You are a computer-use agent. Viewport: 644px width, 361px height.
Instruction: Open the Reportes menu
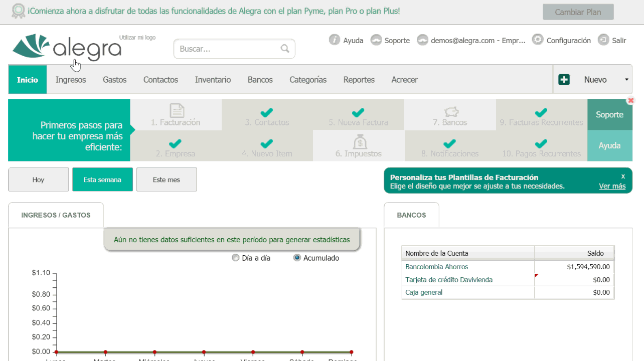359,79
